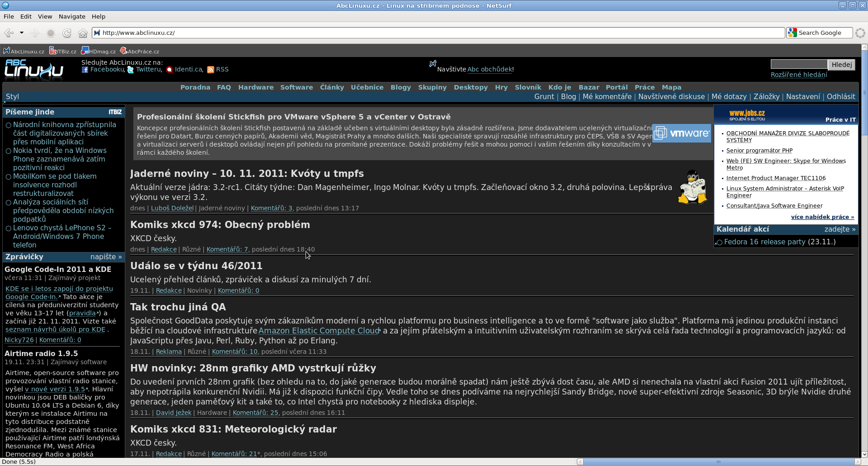868x466 pixels.
Task: Open Rozšířené hledání advanced search link
Action: [799, 75]
